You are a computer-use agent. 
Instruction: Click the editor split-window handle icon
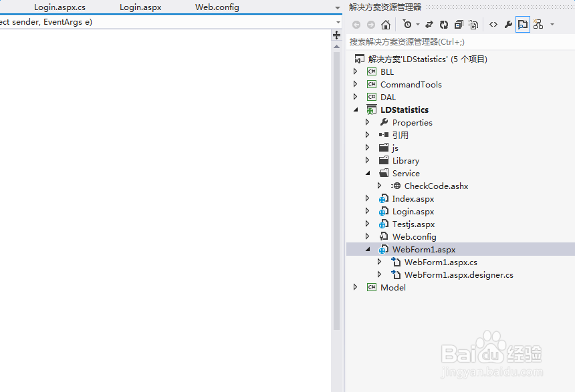(336, 35)
